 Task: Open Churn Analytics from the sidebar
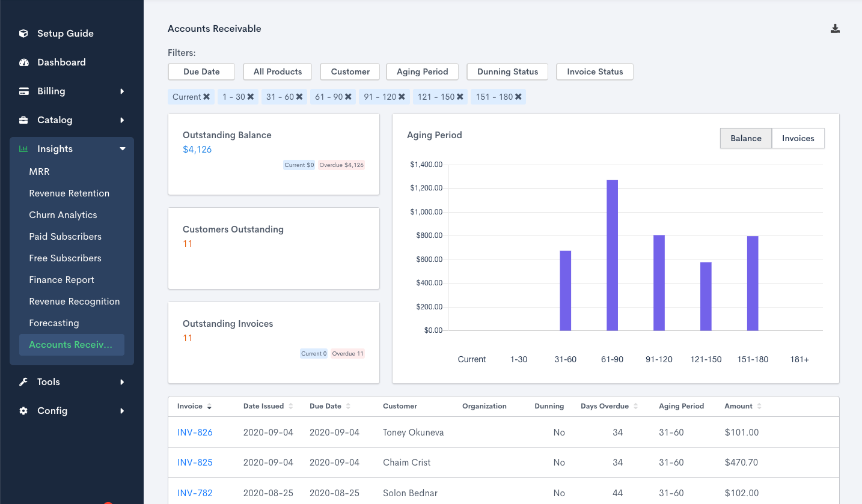[x=63, y=214]
